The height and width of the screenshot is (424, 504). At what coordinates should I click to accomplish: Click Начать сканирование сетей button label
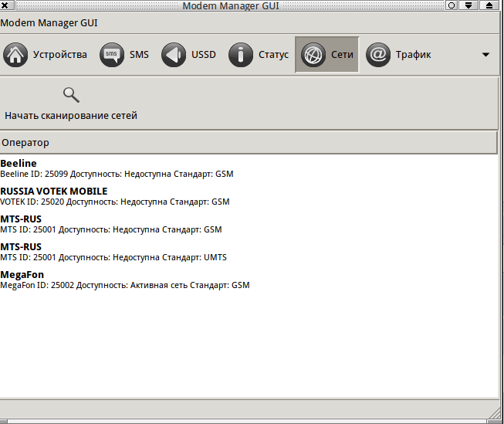pos(71,116)
